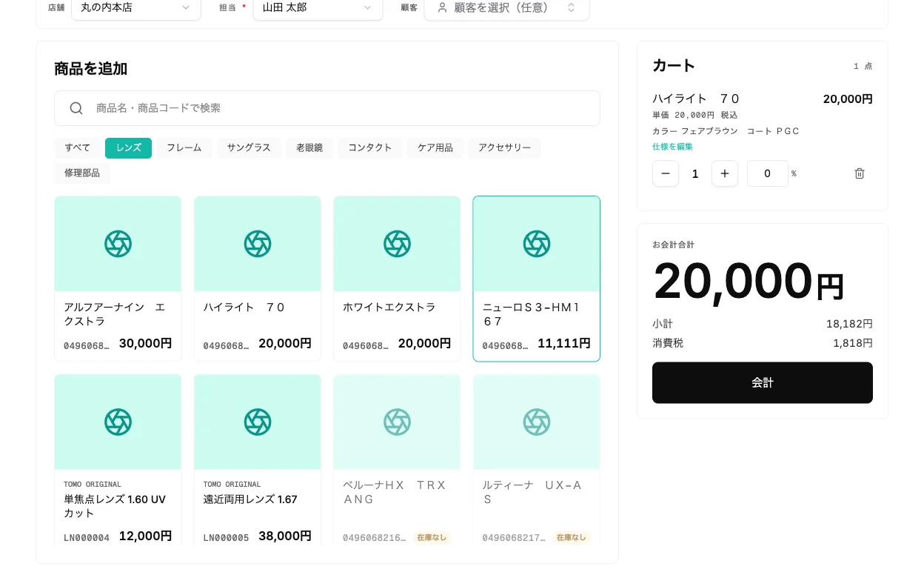Viewport: 924px width, 578px height.
Task: Click the 仕様を編集 link
Action: (x=672, y=147)
